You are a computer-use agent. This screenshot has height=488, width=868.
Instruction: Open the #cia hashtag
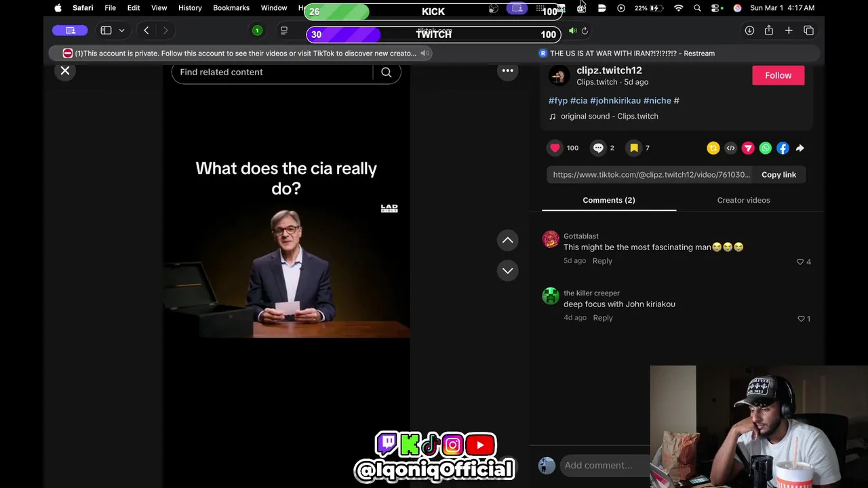579,100
